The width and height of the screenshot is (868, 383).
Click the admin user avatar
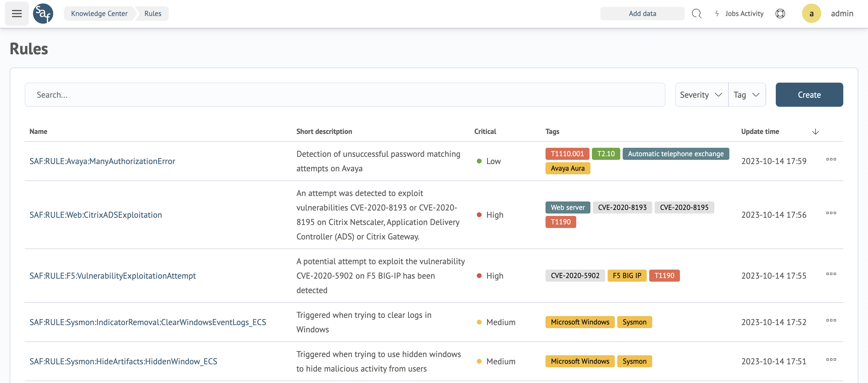pyautogui.click(x=811, y=14)
